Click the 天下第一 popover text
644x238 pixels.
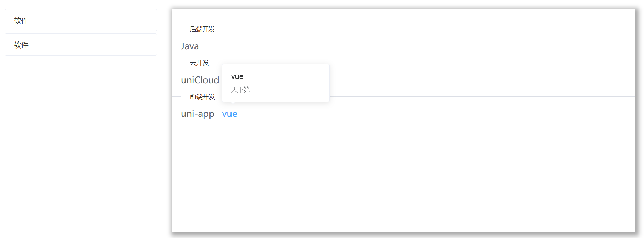[244, 89]
